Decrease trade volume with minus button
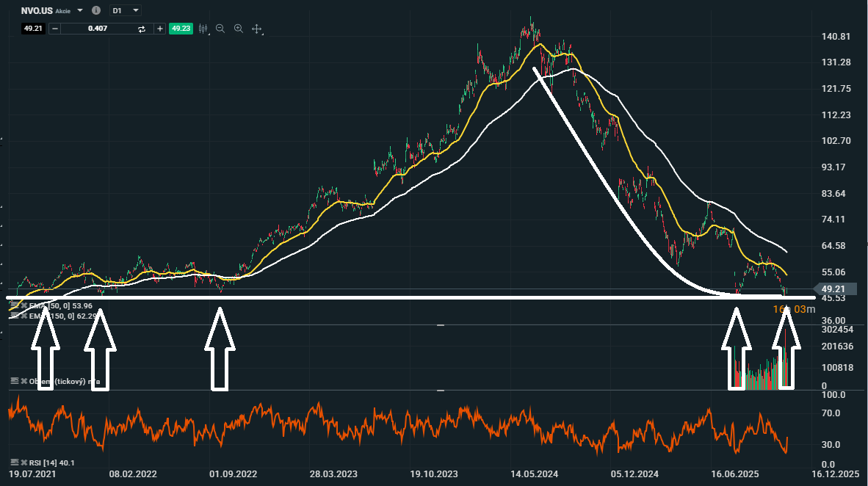The width and height of the screenshot is (868, 486). pos(54,29)
